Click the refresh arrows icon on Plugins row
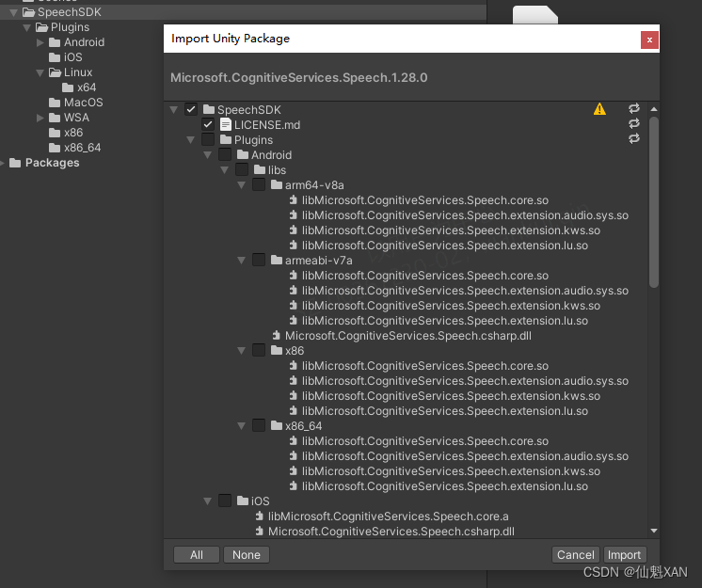This screenshot has height=588, width=702. [634, 138]
